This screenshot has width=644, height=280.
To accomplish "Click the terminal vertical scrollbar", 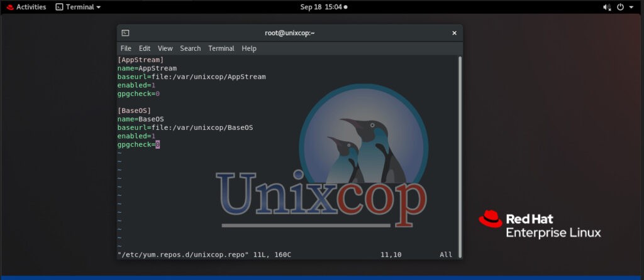I will pos(460,156).
